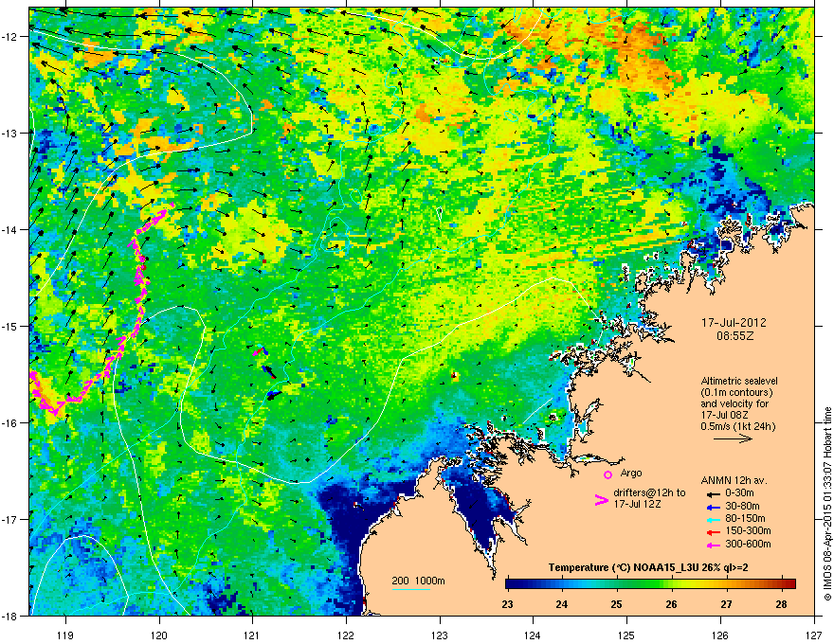Viewport: 834px width, 644px height.
Task: Click the longitude axis label '127'
Action: click(814, 635)
